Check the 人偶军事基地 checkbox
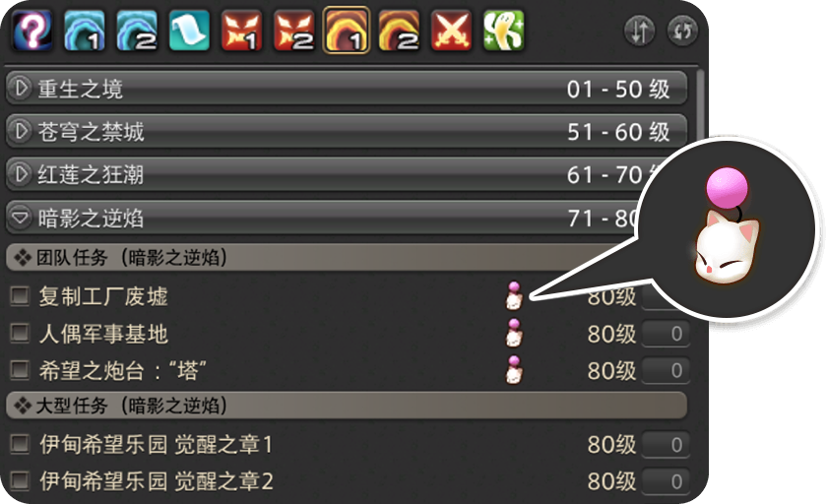The width and height of the screenshot is (827, 504). click(20, 333)
